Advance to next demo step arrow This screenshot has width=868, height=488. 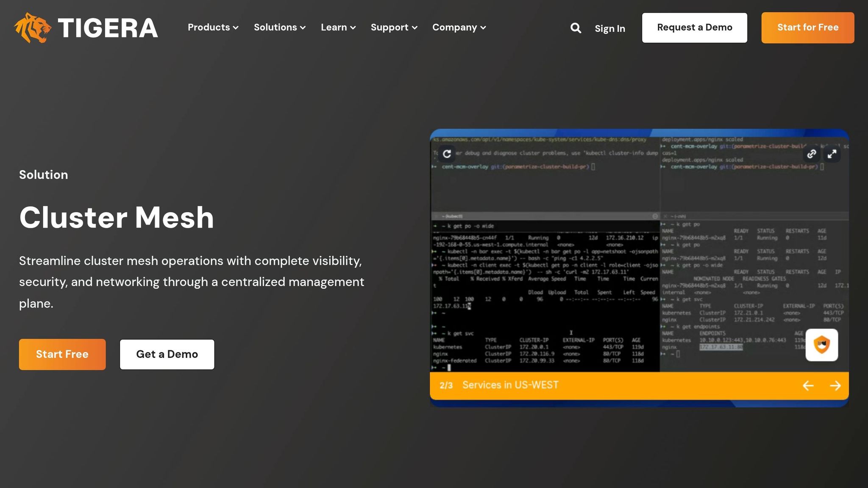(x=835, y=385)
